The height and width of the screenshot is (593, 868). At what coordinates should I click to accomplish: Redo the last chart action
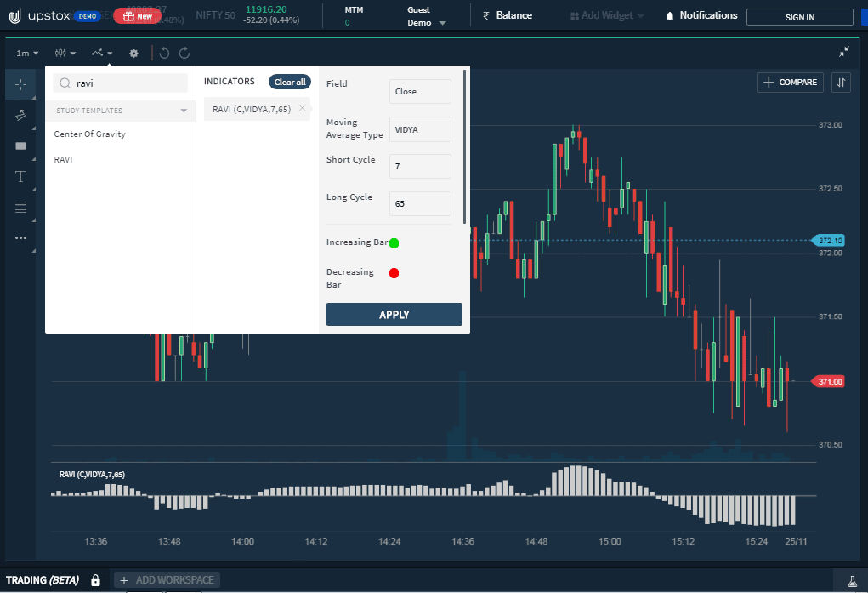point(184,54)
